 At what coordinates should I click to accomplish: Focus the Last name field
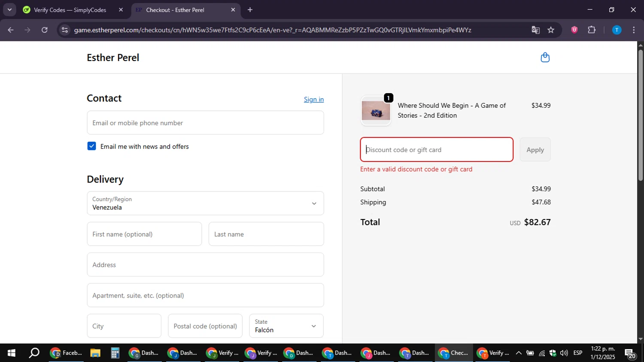coord(266,234)
